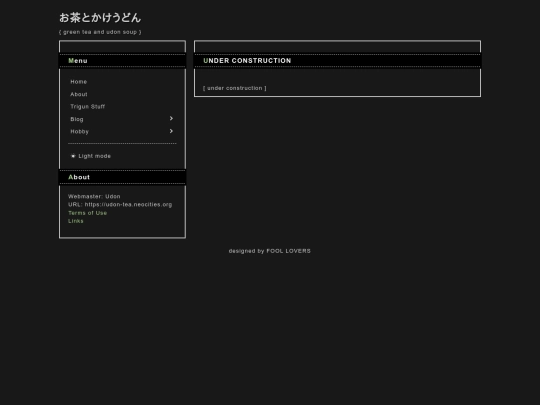This screenshot has width=540, height=405.
Task: Click the UNDER CONSTRUCTION heading
Action: pos(247,61)
